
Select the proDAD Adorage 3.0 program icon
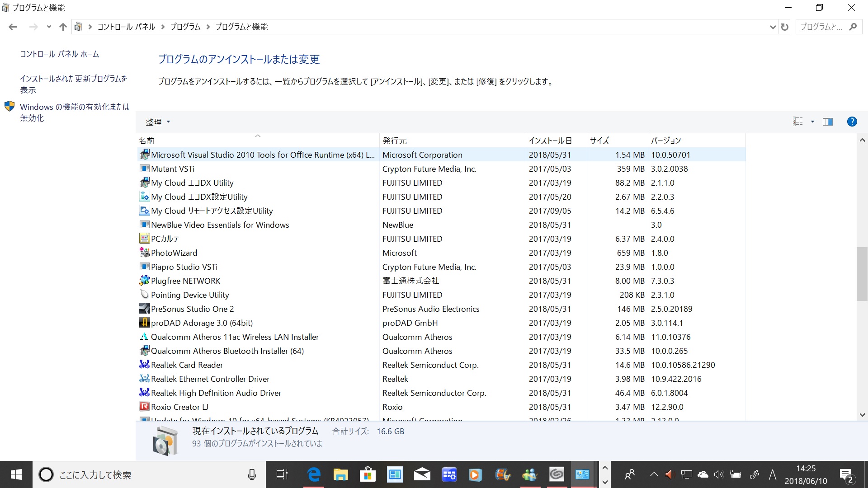pyautogui.click(x=144, y=323)
